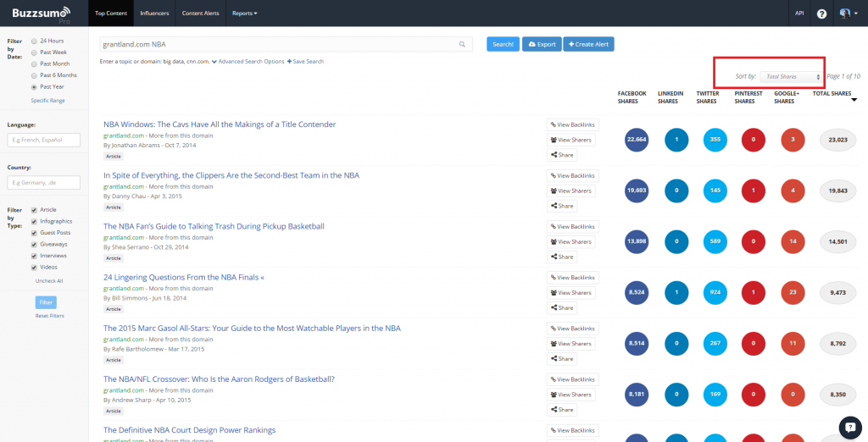Click total shares bubble showing 14,501

[837, 241]
